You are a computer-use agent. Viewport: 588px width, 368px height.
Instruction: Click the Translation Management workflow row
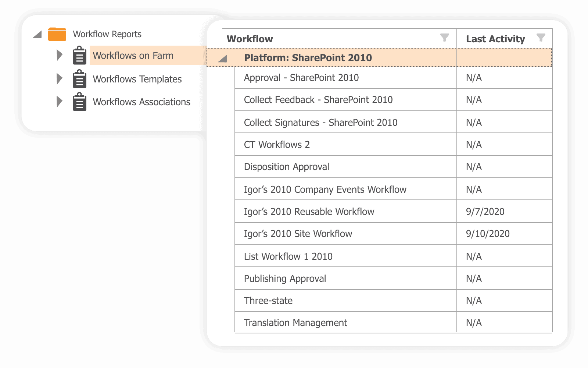(x=295, y=323)
